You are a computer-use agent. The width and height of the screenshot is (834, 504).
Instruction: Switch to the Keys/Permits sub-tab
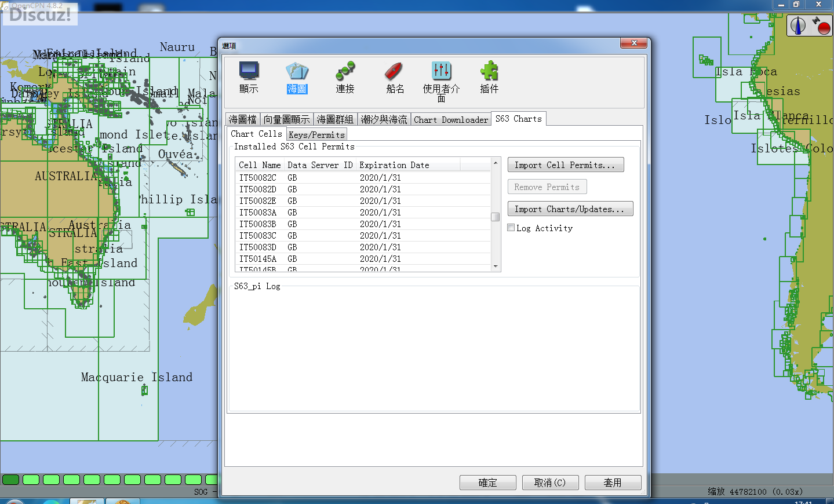pos(316,135)
